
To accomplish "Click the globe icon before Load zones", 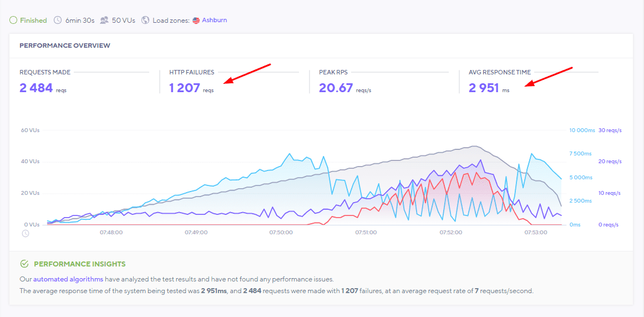I will [x=145, y=21].
